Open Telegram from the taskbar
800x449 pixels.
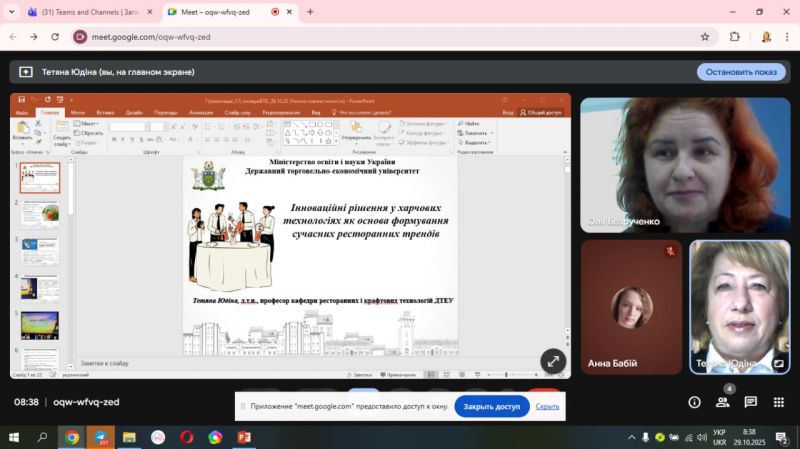pyautogui.click(x=100, y=437)
